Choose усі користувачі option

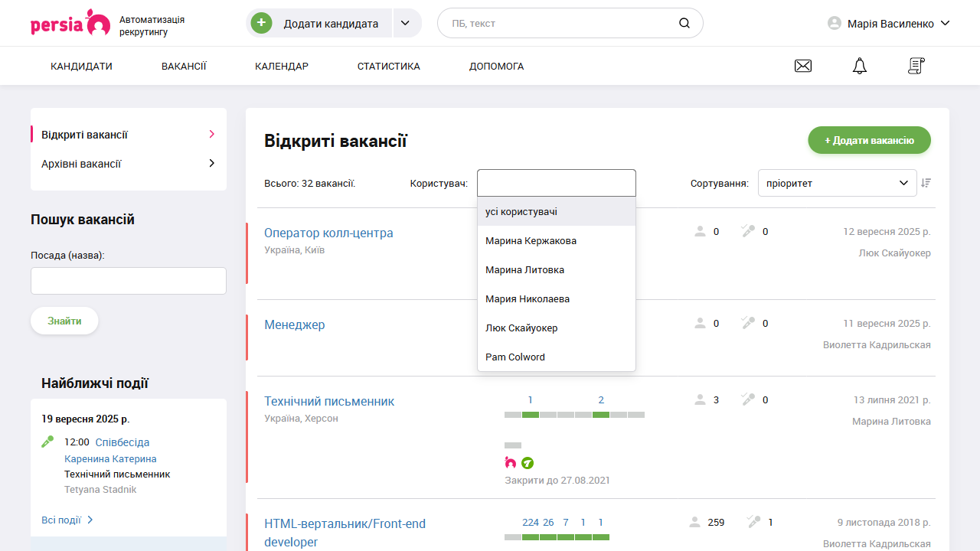click(521, 211)
